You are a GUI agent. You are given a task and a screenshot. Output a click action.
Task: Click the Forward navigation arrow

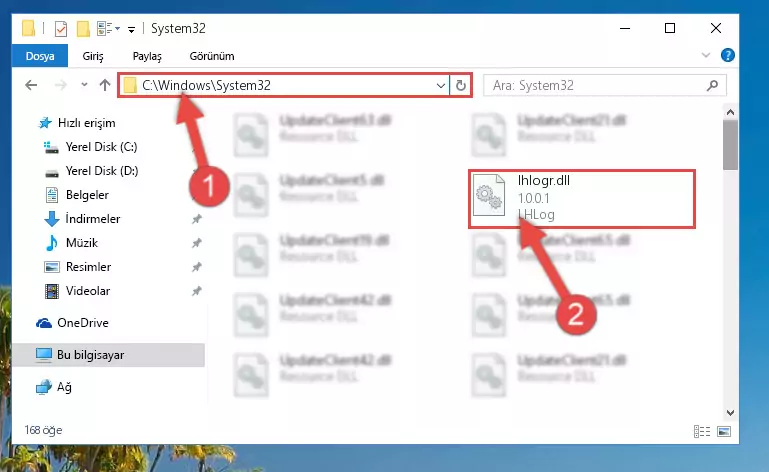coord(60,85)
